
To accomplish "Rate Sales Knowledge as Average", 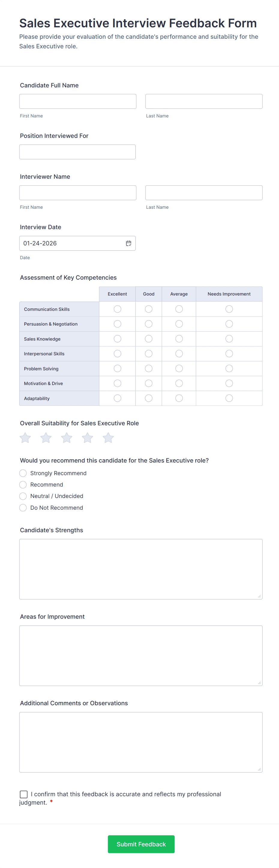I will point(179,339).
